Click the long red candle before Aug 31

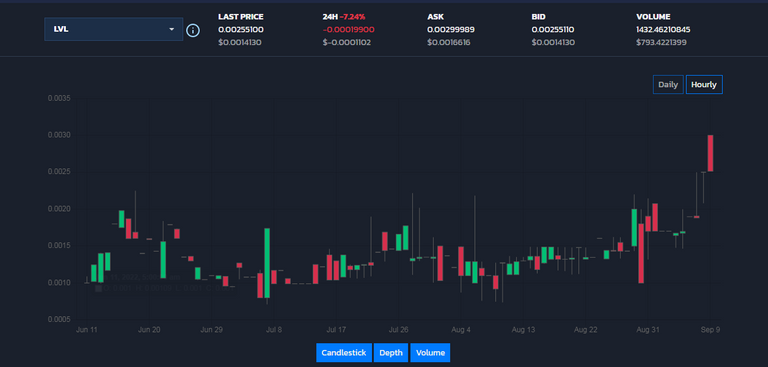641,253
